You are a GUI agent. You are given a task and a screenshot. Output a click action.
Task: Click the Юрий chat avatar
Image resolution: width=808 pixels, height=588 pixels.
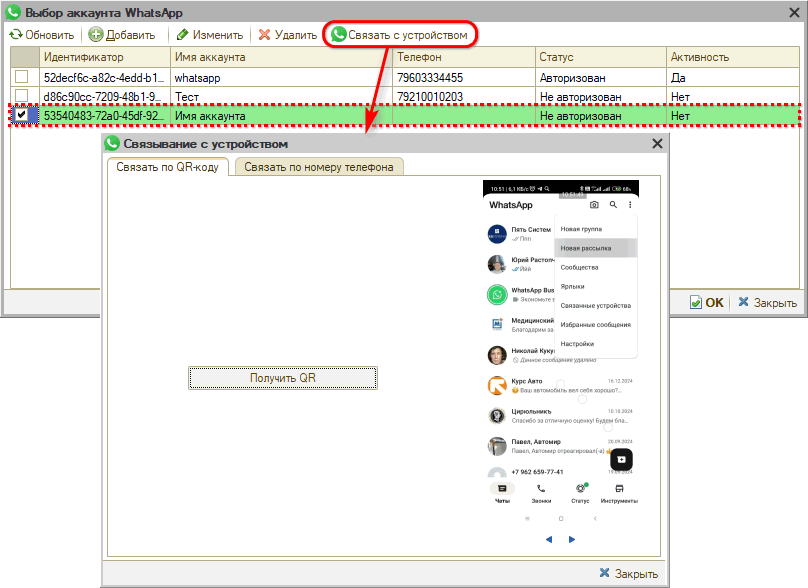(x=497, y=264)
